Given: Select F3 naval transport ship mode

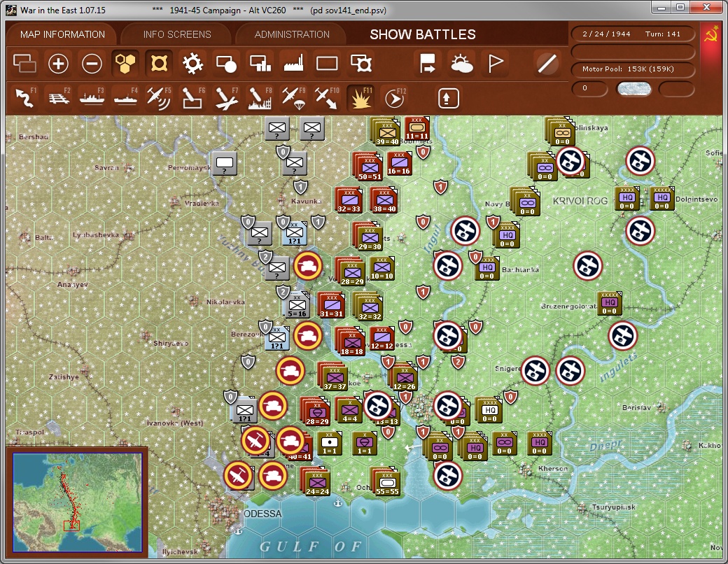Looking at the screenshot, I should pyautogui.click(x=92, y=98).
